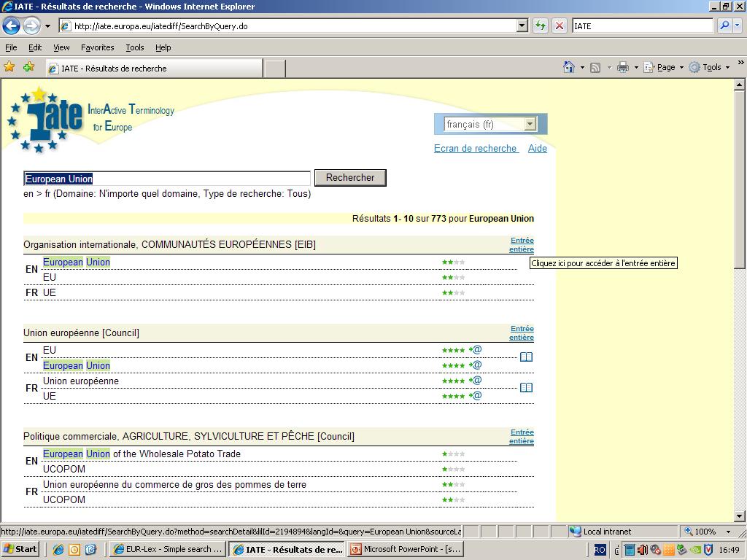
Task: Click the European Union query text field
Action: click(167, 179)
